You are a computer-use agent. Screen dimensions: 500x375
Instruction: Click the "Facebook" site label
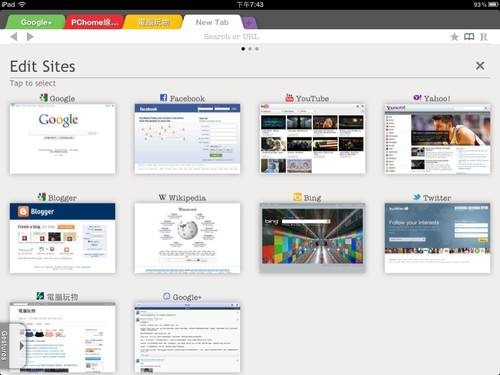pos(187,99)
